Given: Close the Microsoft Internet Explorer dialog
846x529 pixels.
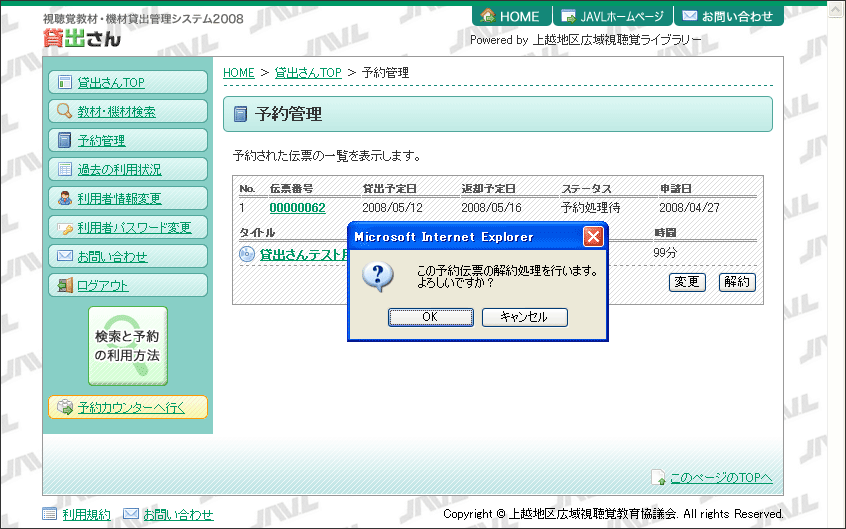Looking at the screenshot, I should [x=592, y=237].
